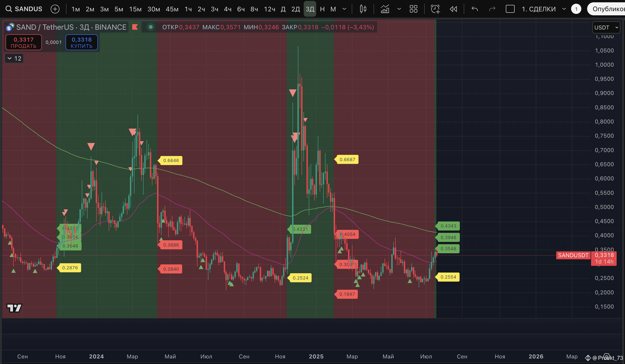Screen dimensions: 625x364
Task: Start bar replay with the rewind icon
Action: coord(453,9)
